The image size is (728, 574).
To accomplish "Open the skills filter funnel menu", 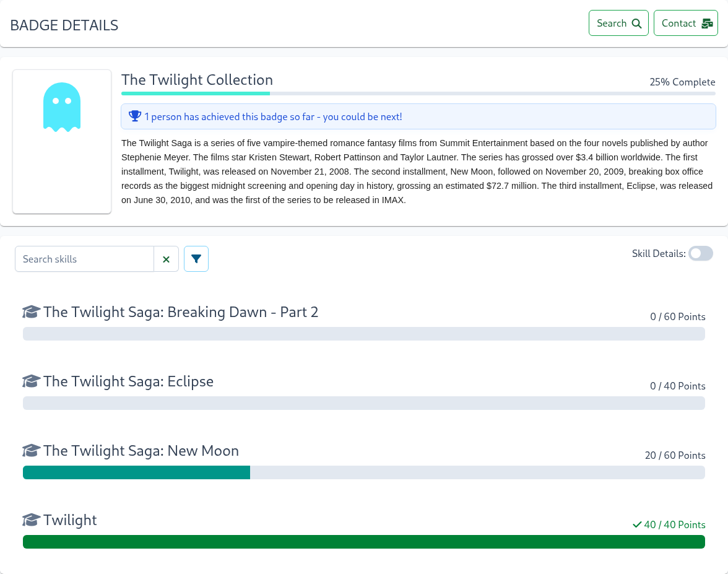I will [196, 259].
